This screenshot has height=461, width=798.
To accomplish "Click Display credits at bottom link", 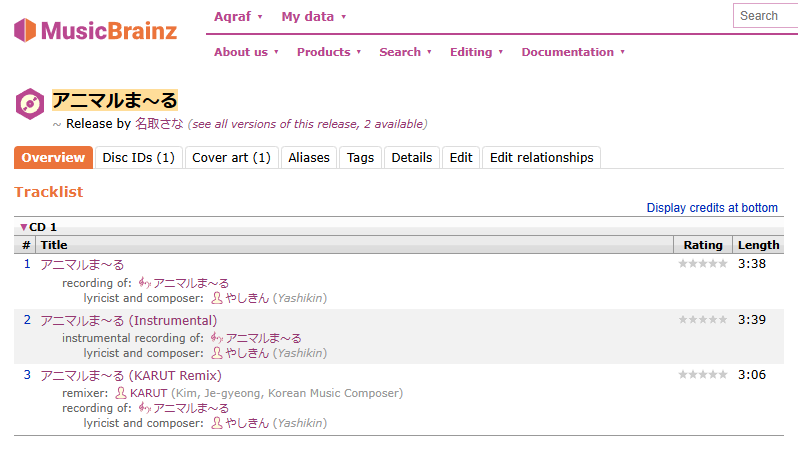I will coord(711,208).
